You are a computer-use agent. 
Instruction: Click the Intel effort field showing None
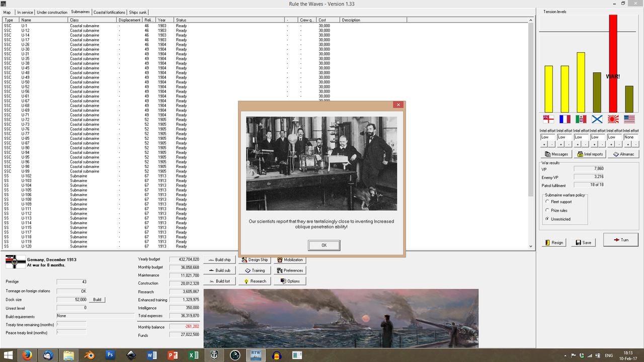tap(631, 137)
